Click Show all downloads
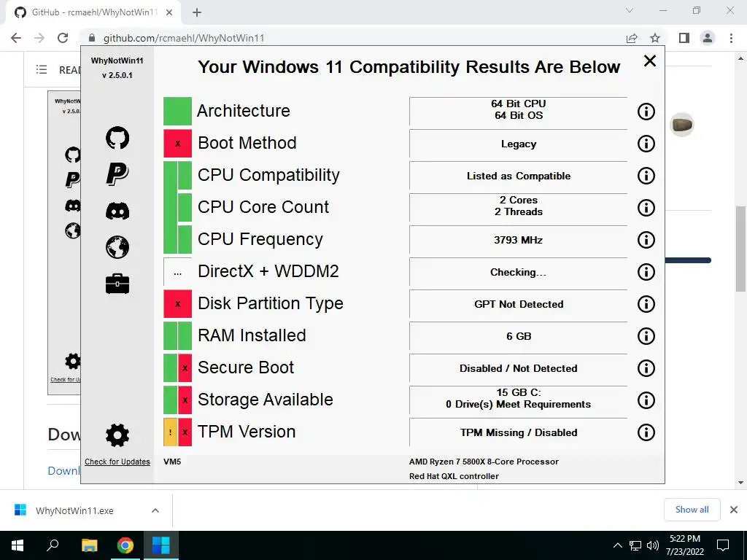The image size is (747, 560). pyautogui.click(x=692, y=510)
